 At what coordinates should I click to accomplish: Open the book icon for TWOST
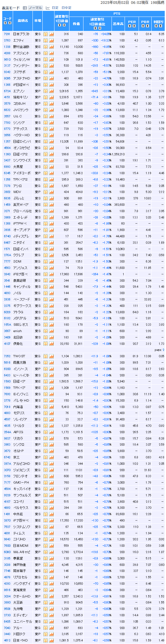(x=46, y=356)
